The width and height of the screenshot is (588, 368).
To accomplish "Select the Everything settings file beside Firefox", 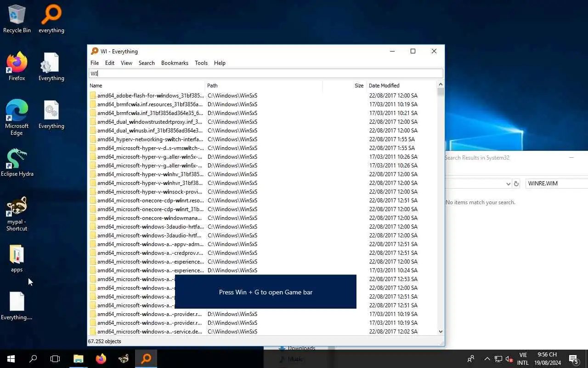I will pyautogui.click(x=51, y=67).
